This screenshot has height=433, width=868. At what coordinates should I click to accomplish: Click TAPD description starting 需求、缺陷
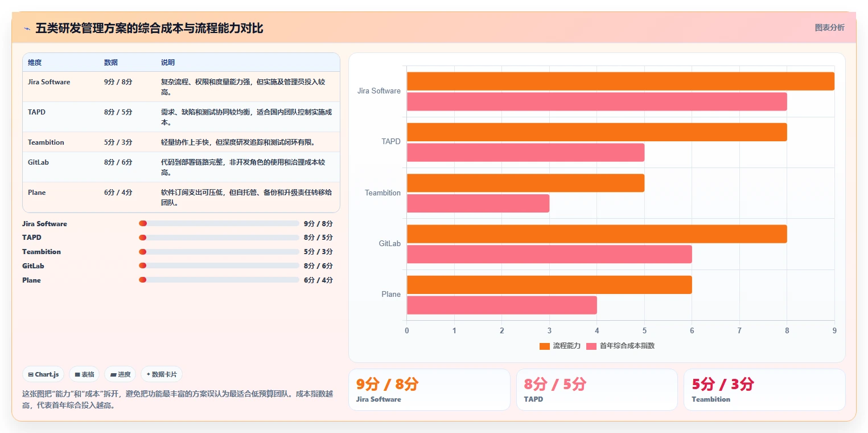click(x=246, y=117)
